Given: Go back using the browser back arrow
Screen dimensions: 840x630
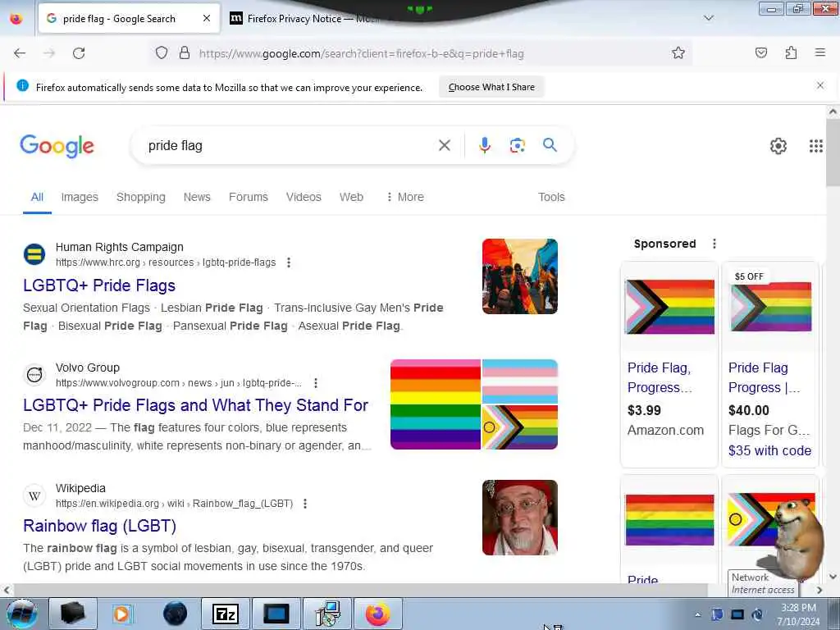Looking at the screenshot, I should coord(20,53).
